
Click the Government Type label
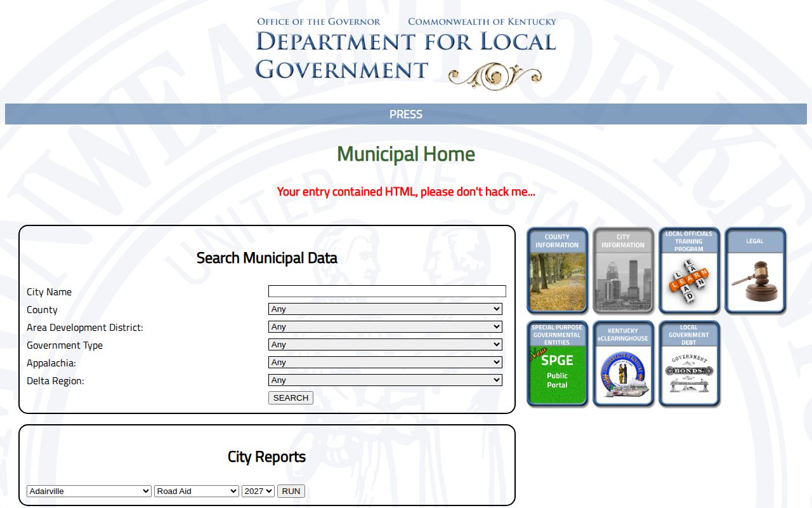pos(65,345)
